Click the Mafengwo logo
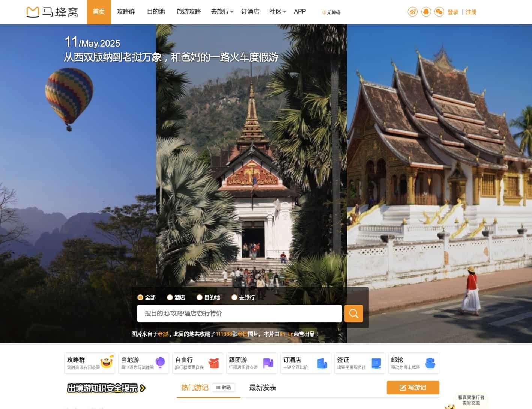The width and height of the screenshot is (532, 409). 52,12
